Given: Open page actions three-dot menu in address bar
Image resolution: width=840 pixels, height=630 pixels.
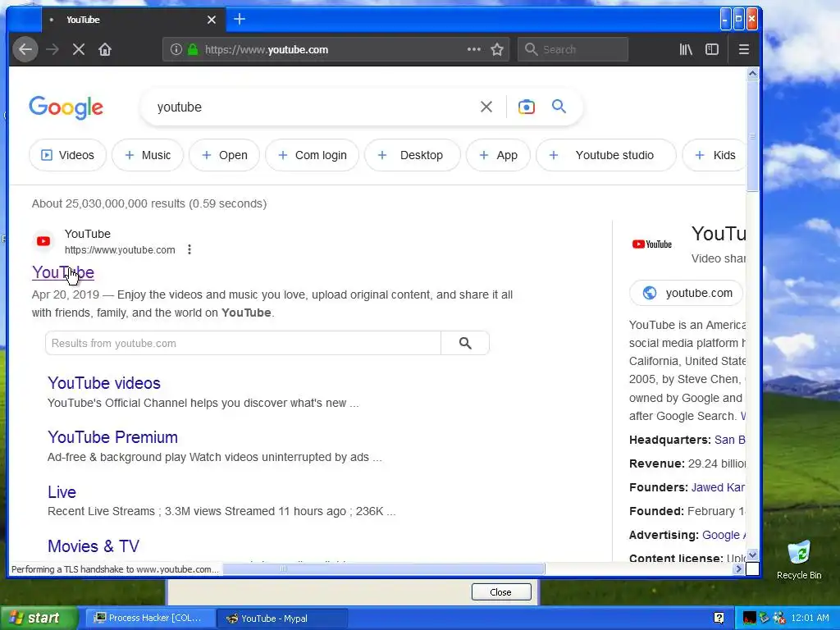Looking at the screenshot, I should click(473, 49).
